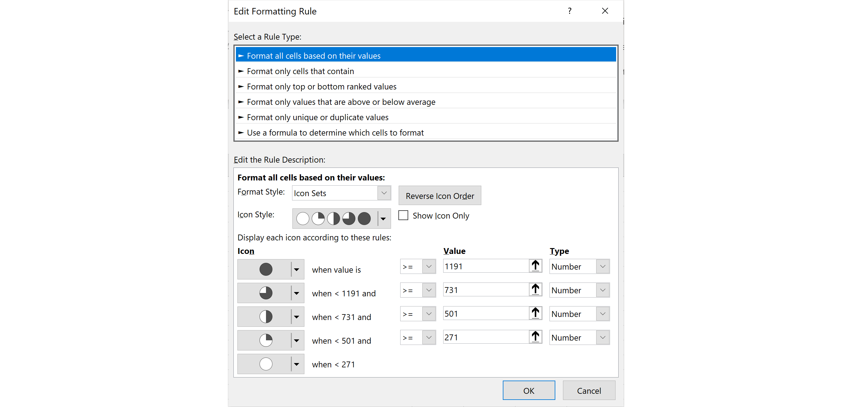Image resolution: width=868 pixels, height=407 pixels.
Task: Enable the Show Icon Only checkbox
Action: coord(403,215)
